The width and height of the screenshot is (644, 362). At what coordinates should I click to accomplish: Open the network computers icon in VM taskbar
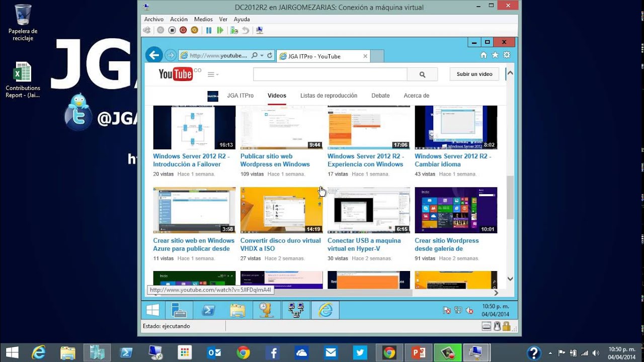[296, 310]
